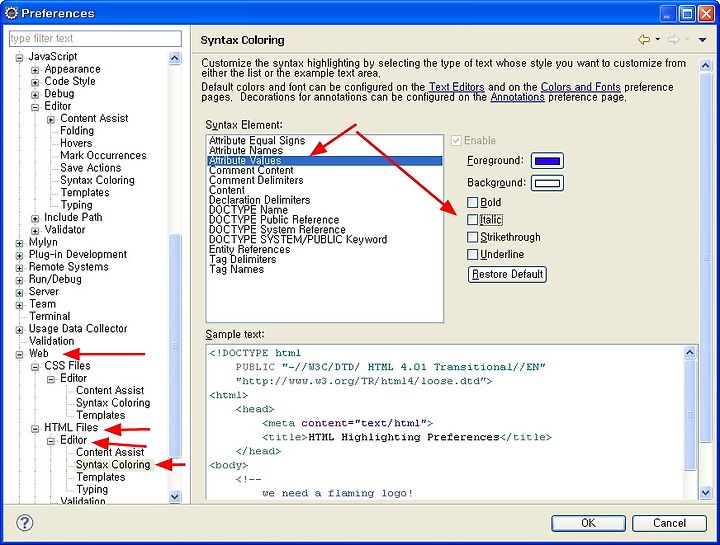The width and height of the screenshot is (720, 545).
Task: Select the Folding preference item
Action: tap(77, 130)
